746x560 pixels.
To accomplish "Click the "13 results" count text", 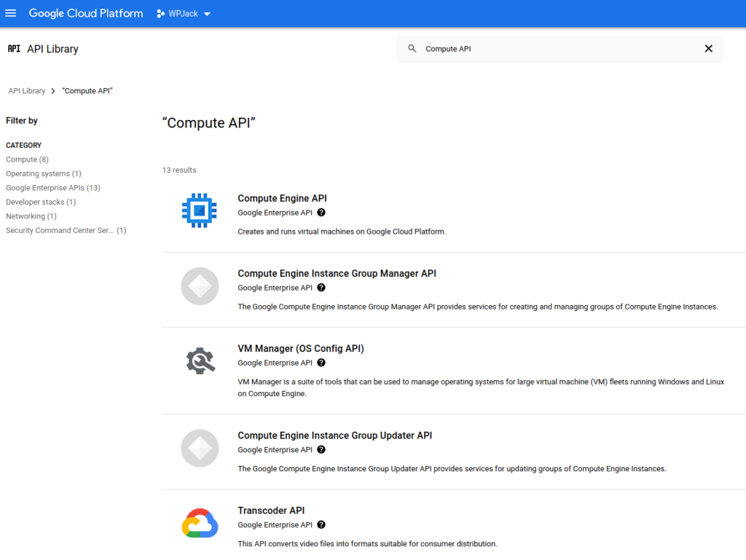I will (x=179, y=170).
